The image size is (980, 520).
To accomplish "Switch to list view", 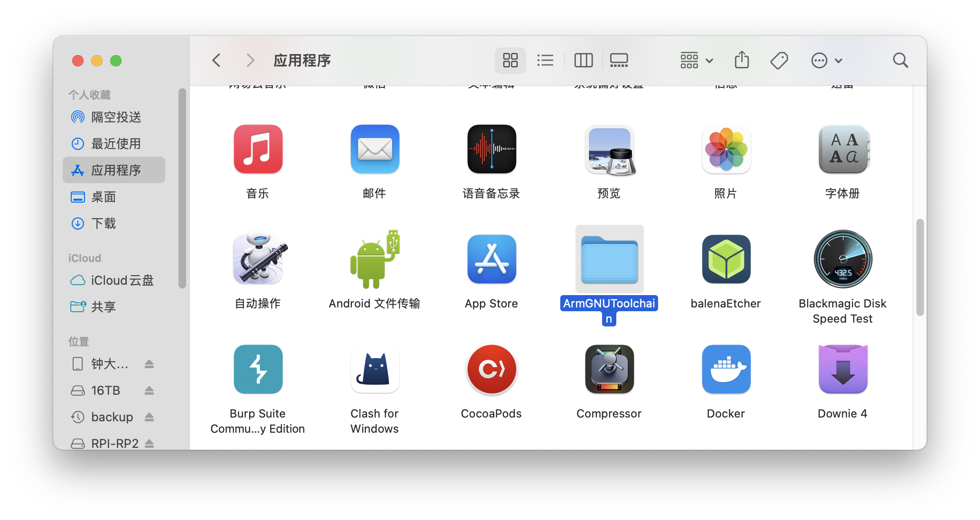I will (x=545, y=61).
